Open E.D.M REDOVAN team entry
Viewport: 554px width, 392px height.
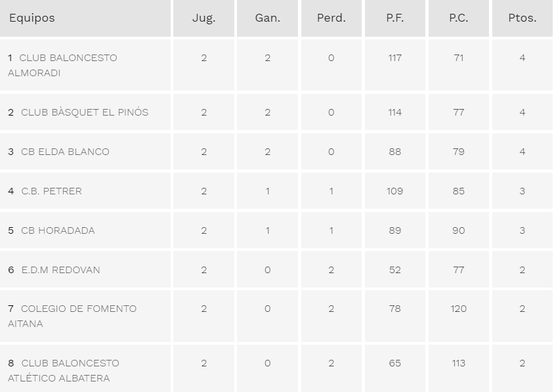(x=61, y=270)
